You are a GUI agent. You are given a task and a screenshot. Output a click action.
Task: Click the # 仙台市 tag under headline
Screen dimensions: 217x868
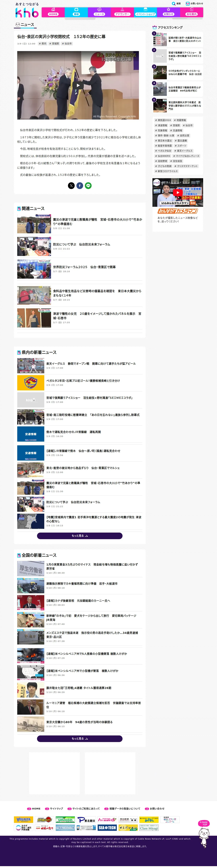click(x=67, y=43)
